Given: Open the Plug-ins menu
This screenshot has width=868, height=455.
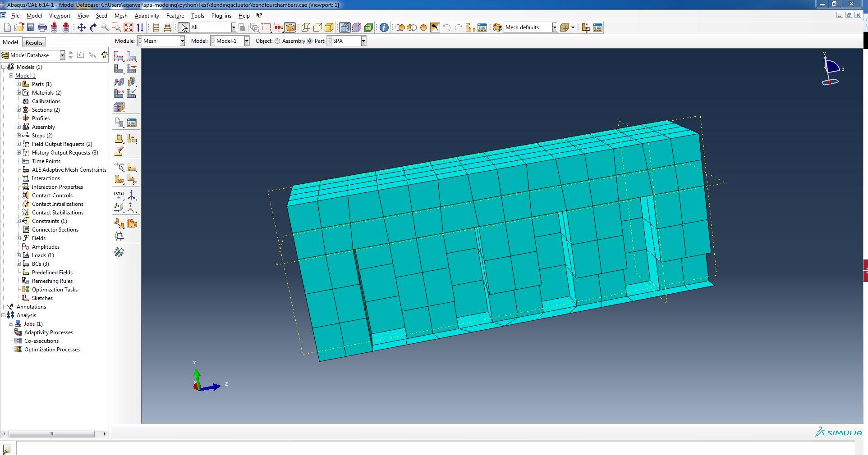Looking at the screenshot, I should 221,16.
